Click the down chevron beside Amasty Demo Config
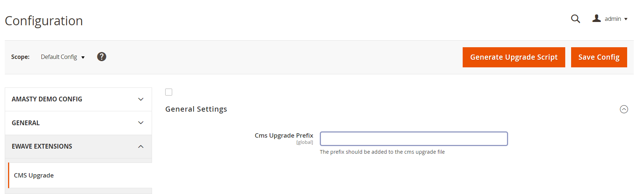This screenshot has height=194, width=644. [141, 99]
